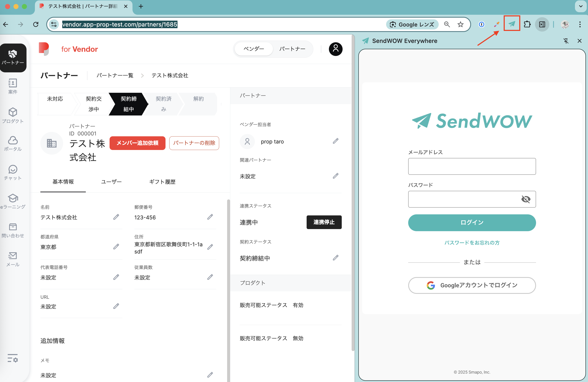588x382 pixels.
Task: Open the プロダクト sidebar section
Action: pos(13,115)
